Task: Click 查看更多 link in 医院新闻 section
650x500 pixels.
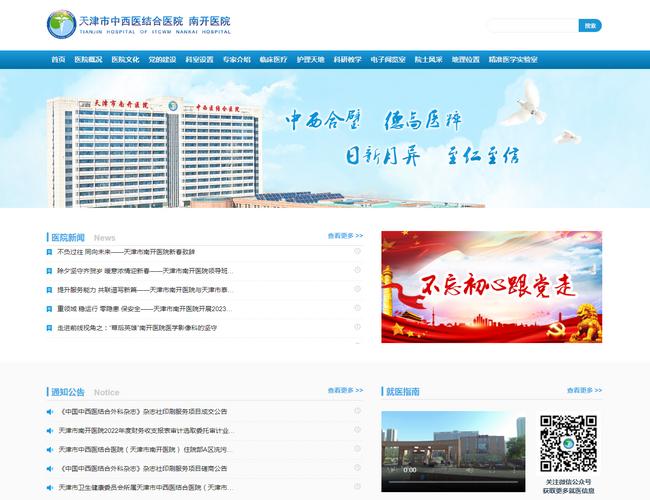Action: click(345, 236)
